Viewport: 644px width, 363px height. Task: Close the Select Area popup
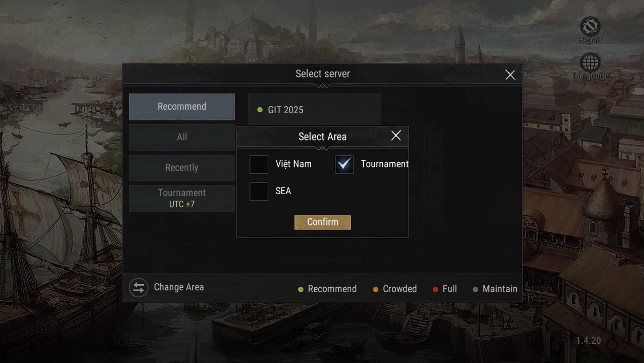pyautogui.click(x=396, y=135)
